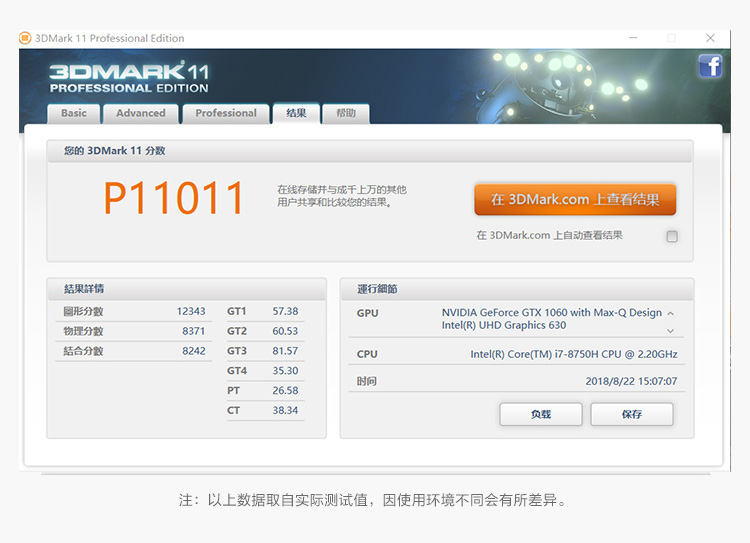Select the Professional tab

(x=226, y=113)
